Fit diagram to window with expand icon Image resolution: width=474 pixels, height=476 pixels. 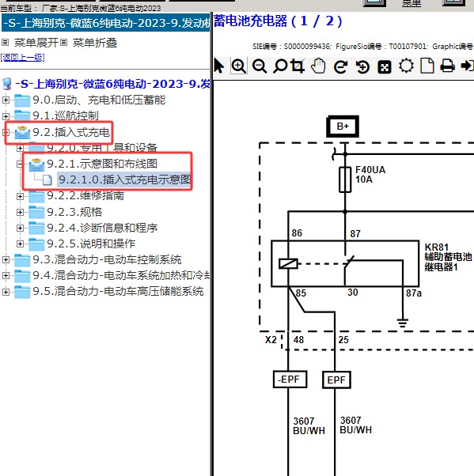[x=385, y=66]
